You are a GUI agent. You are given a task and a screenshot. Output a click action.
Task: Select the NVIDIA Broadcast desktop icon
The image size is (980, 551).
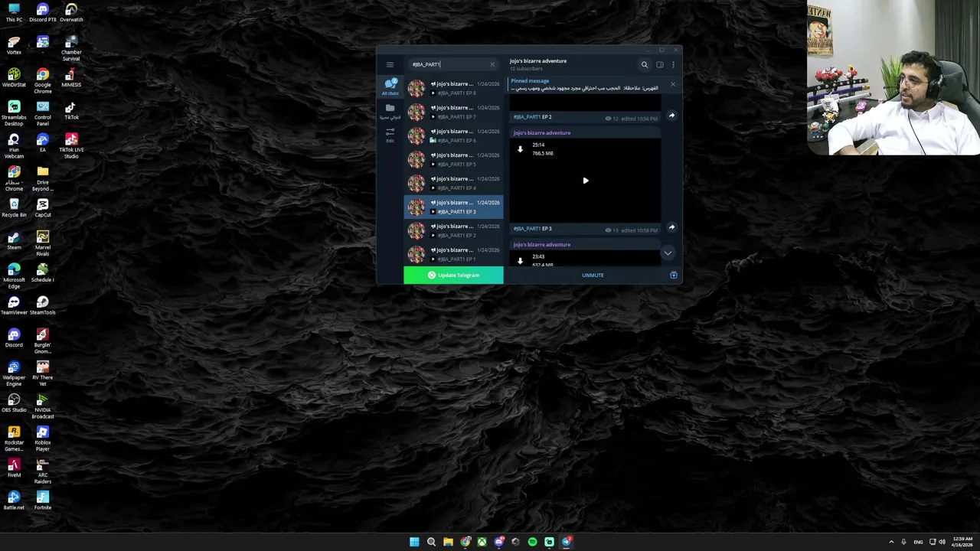[x=43, y=406]
